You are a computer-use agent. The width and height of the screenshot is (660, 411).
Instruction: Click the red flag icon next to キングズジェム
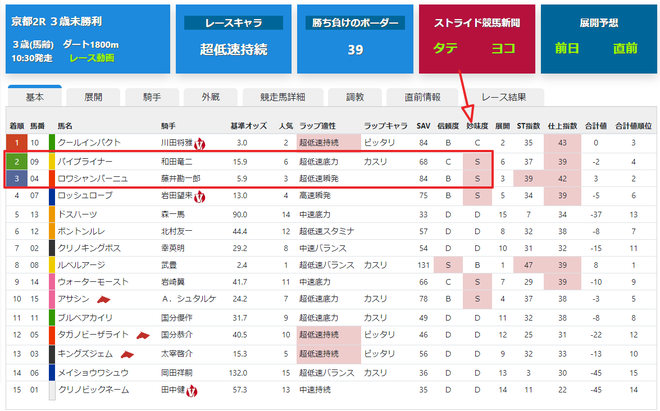[x=127, y=355]
